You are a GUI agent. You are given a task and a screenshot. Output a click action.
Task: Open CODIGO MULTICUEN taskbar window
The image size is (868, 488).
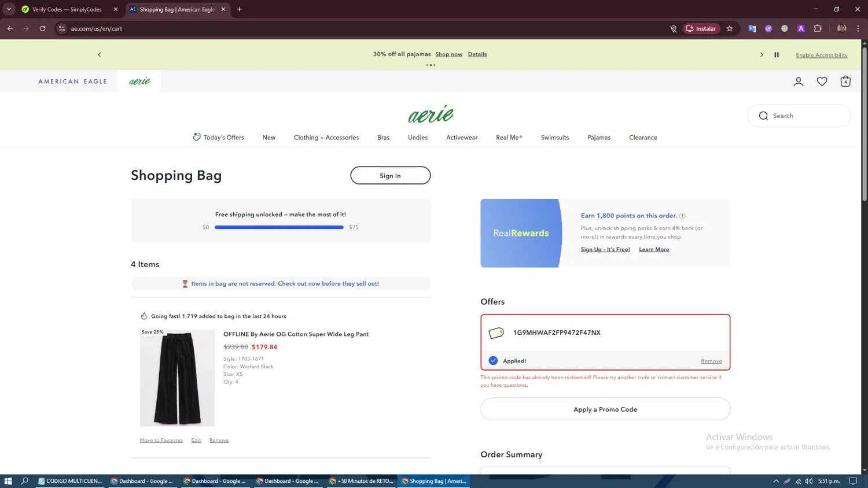(71, 481)
